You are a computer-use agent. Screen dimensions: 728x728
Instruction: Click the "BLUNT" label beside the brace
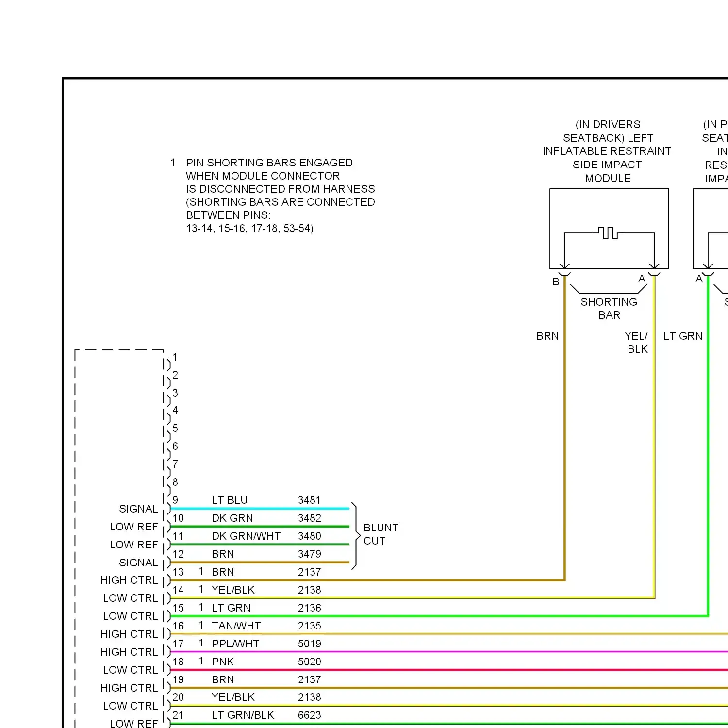381,528
